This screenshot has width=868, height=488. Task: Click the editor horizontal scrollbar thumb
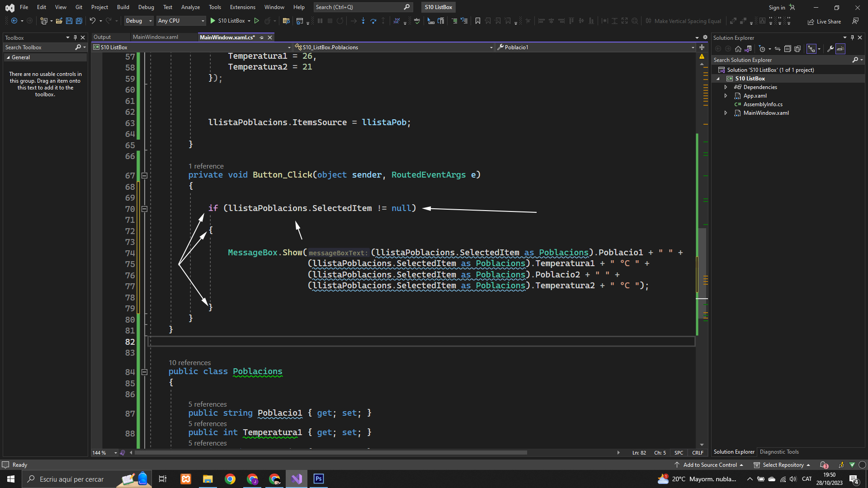[x=330, y=452]
